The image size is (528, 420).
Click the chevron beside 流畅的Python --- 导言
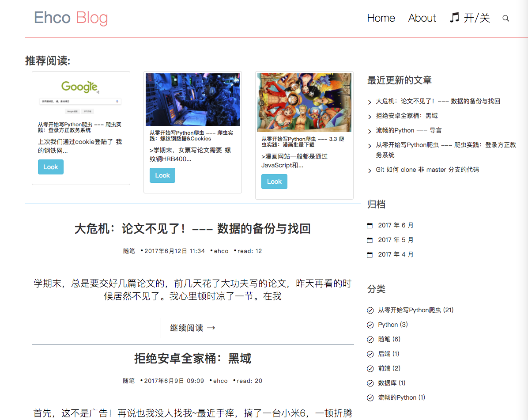370,132
